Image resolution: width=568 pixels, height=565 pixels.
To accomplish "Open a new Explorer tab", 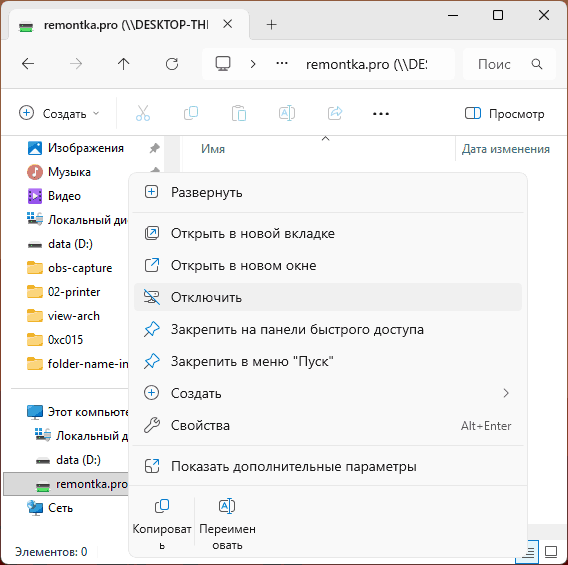I will click(x=271, y=25).
